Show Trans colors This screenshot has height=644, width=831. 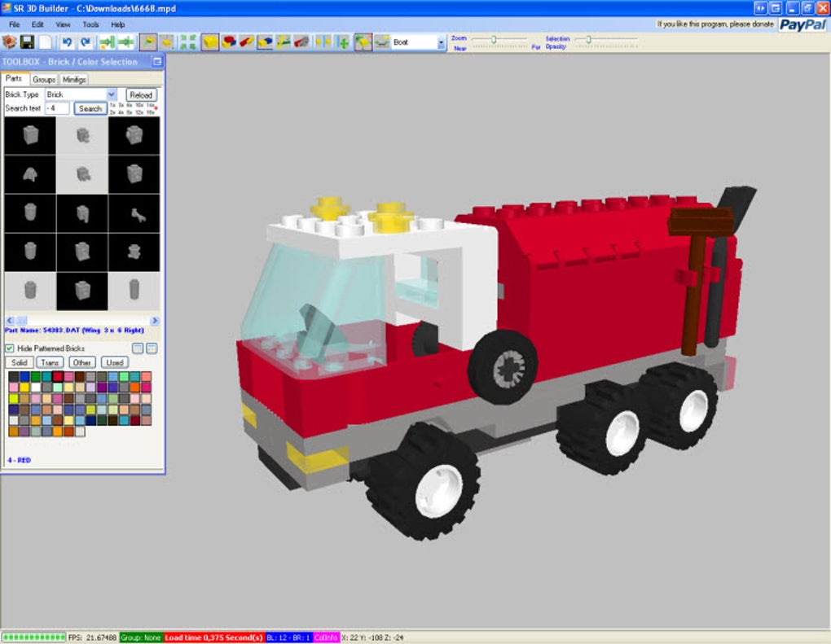tap(50, 363)
